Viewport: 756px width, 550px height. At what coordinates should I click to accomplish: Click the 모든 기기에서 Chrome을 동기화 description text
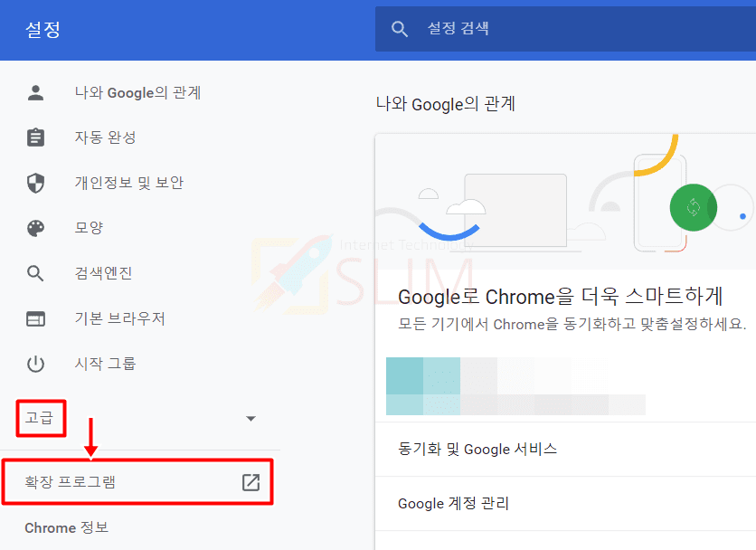(572, 324)
